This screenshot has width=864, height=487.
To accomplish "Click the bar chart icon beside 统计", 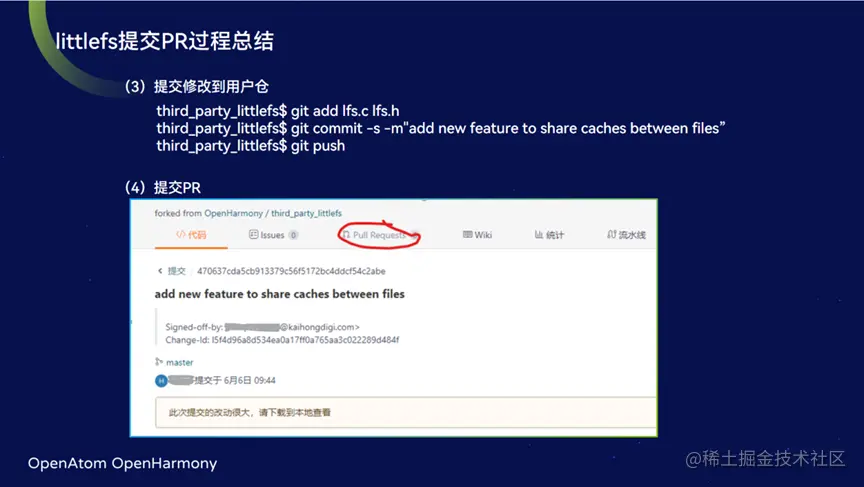I will [x=539, y=235].
